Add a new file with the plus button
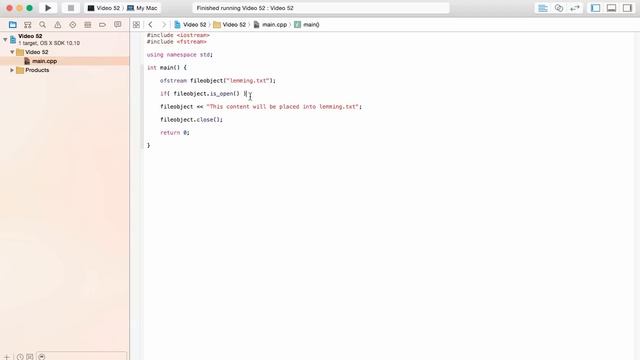 [7, 357]
